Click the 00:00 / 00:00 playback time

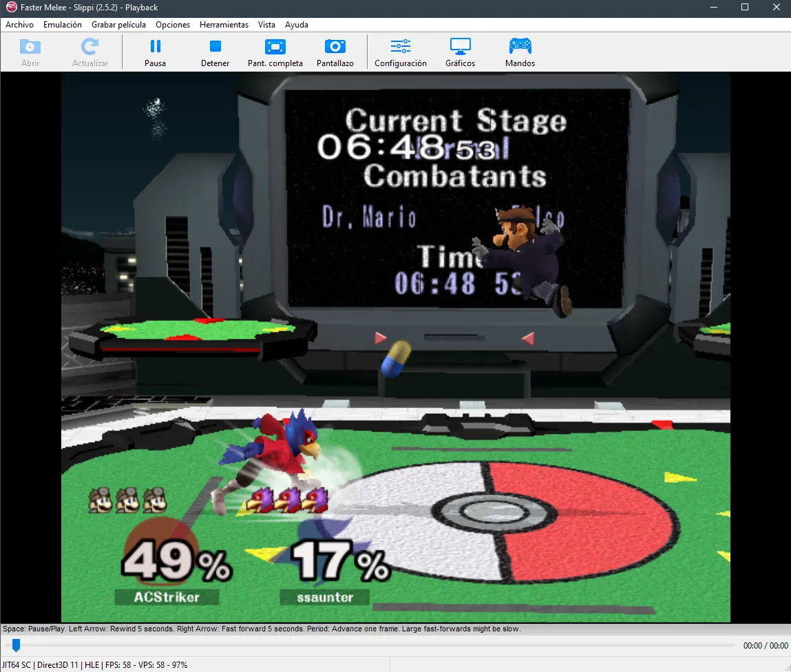(x=766, y=645)
